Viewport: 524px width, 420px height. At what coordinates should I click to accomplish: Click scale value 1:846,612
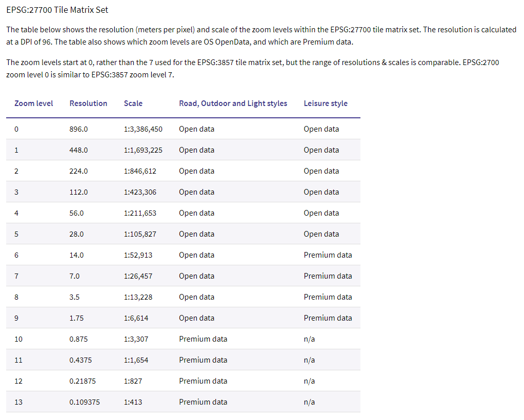click(x=140, y=171)
